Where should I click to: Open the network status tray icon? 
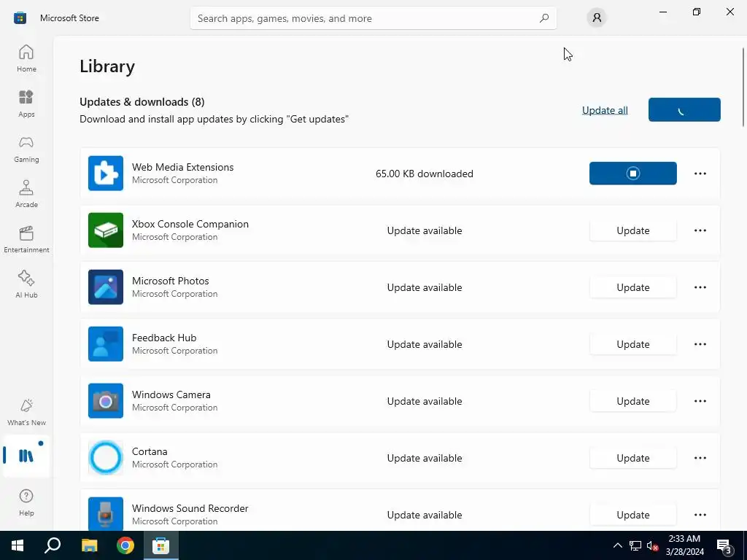click(x=635, y=545)
